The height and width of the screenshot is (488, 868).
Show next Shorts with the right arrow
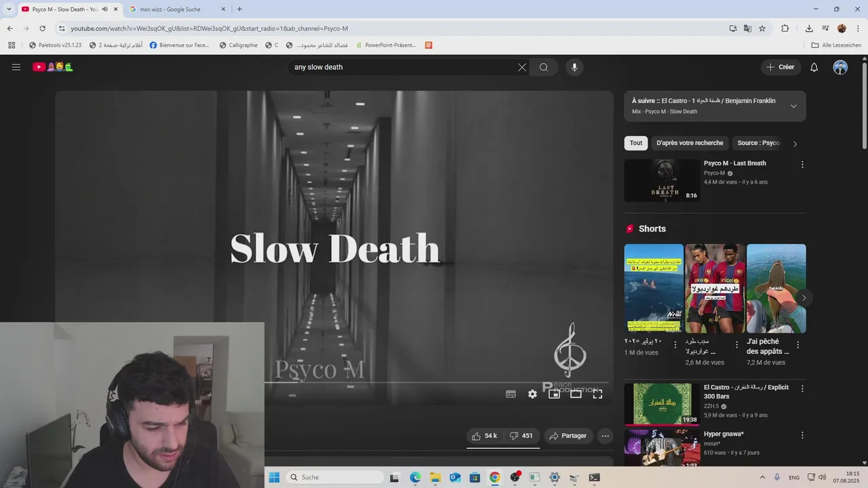(804, 298)
